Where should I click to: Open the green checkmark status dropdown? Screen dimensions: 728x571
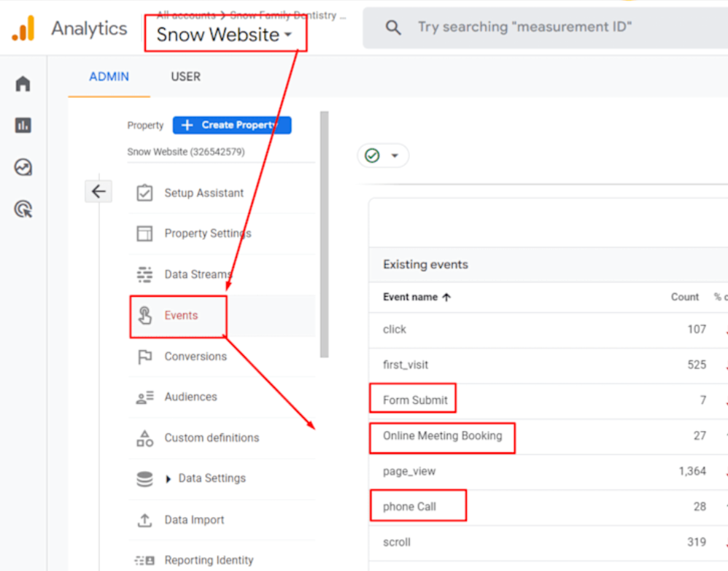(382, 155)
